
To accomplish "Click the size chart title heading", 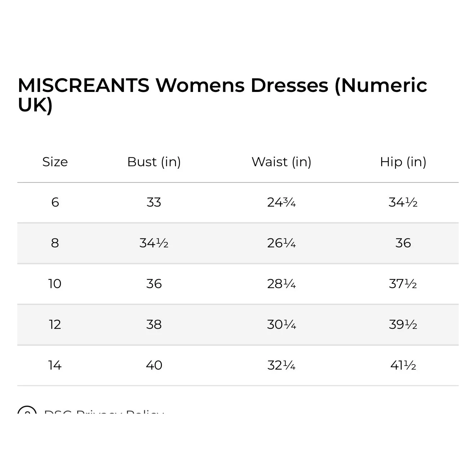I will coord(222,95).
